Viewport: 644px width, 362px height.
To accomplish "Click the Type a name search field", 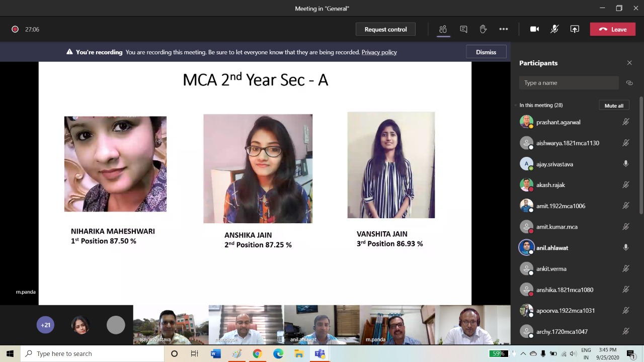I will pyautogui.click(x=569, y=83).
